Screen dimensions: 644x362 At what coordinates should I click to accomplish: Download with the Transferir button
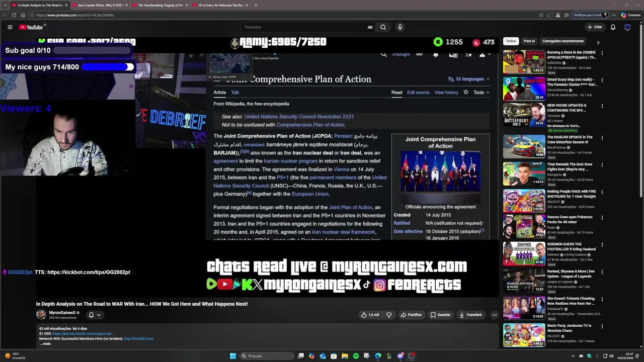pos(471,315)
